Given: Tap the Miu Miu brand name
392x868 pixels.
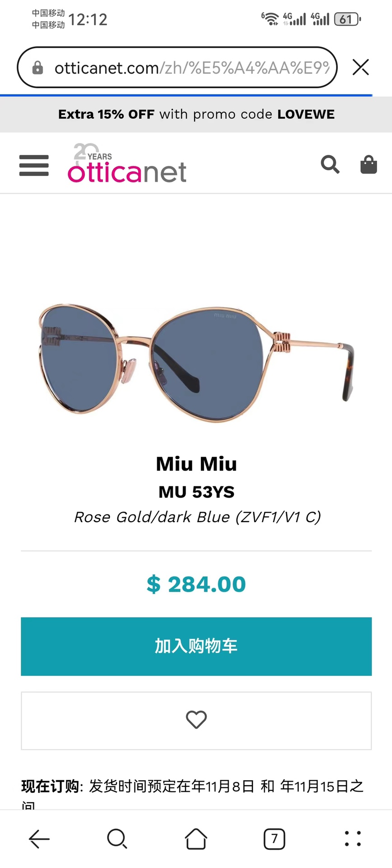Looking at the screenshot, I should click(x=196, y=464).
